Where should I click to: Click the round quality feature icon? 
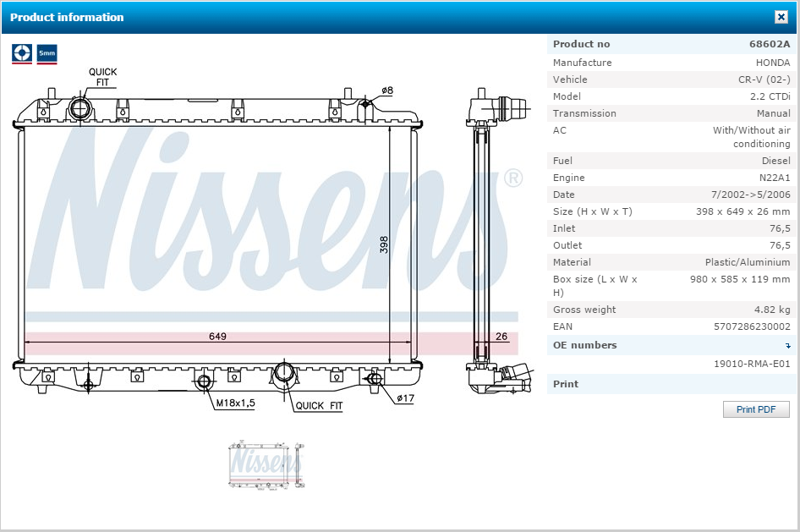(x=22, y=53)
